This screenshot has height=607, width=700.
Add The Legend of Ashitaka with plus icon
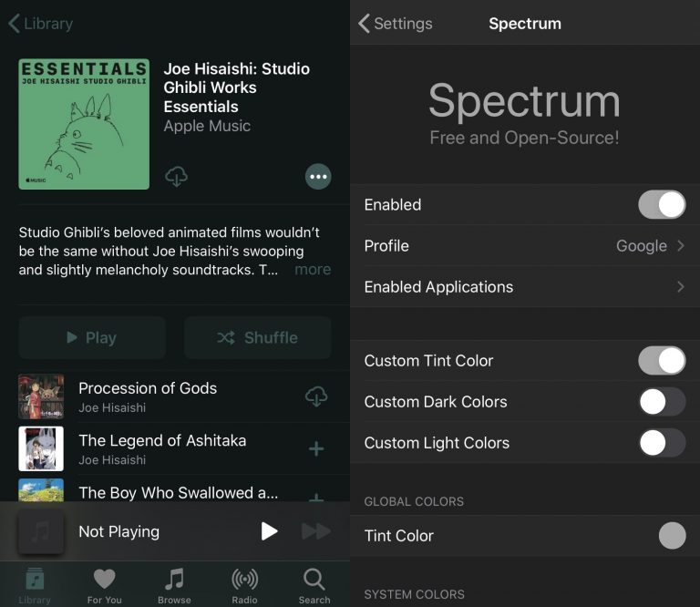click(x=316, y=448)
